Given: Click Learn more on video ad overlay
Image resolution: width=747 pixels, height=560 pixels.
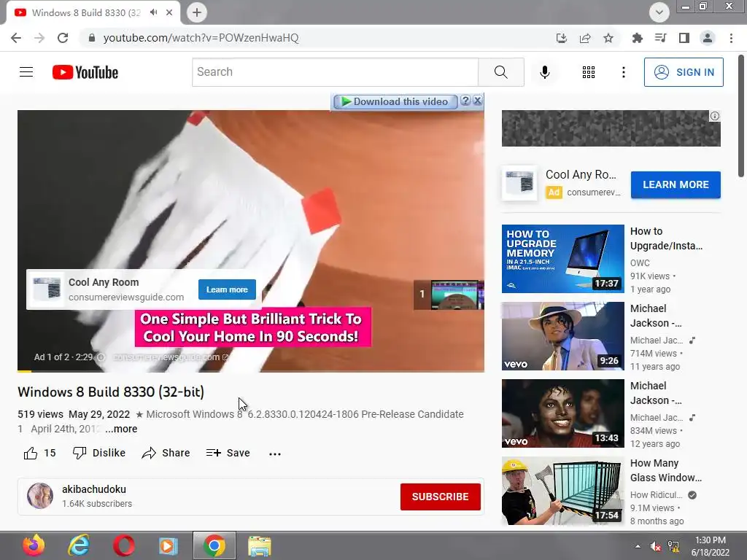Looking at the screenshot, I should 228,289.
